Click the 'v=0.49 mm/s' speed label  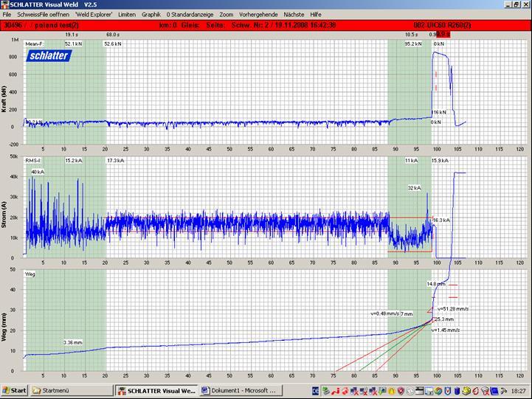[384, 314]
